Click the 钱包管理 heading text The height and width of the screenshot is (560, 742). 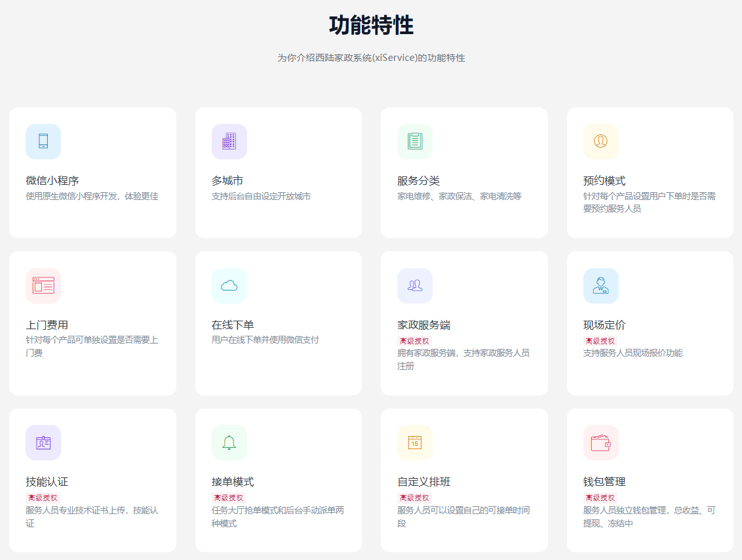(x=604, y=482)
